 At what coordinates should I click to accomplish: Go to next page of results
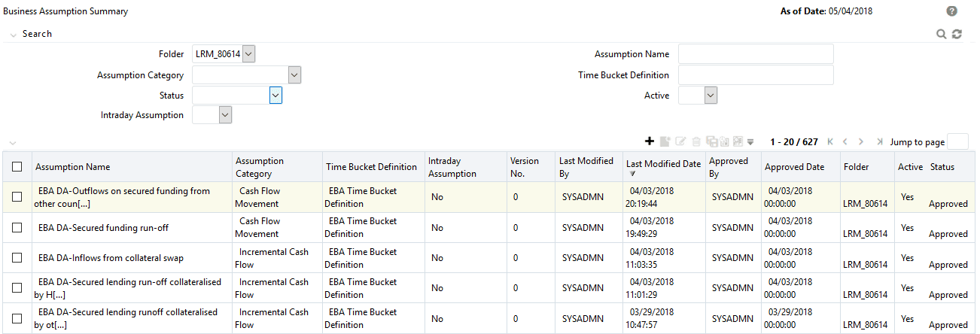[x=861, y=141]
